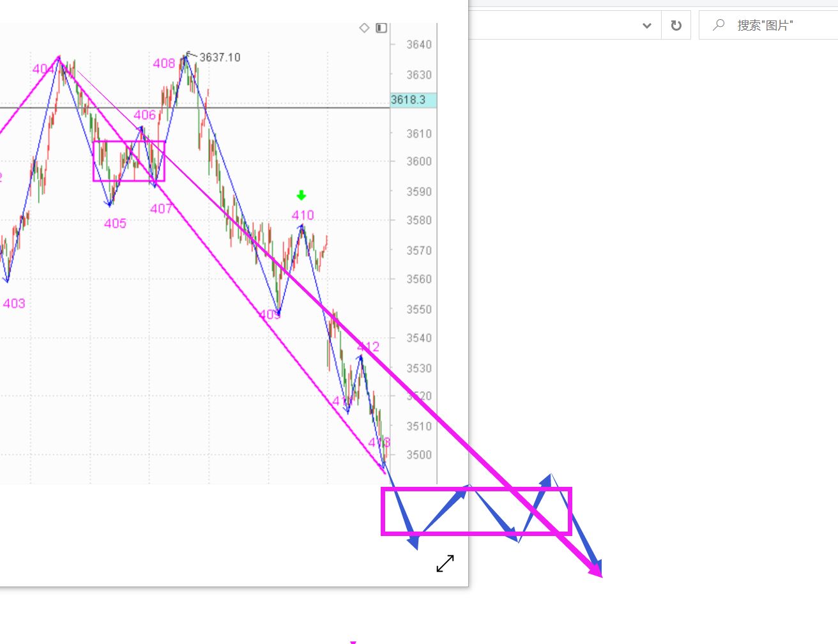Click the diagonal expand arrows icon
This screenshot has width=838, height=644.
point(445,563)
